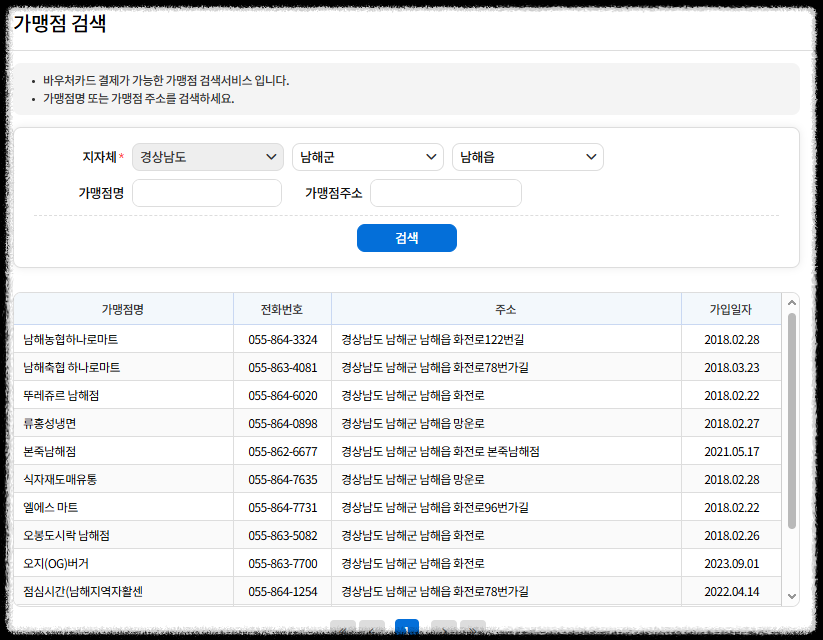
Task: Focus the 가맹점주소 input field
Action: point(446,193)
